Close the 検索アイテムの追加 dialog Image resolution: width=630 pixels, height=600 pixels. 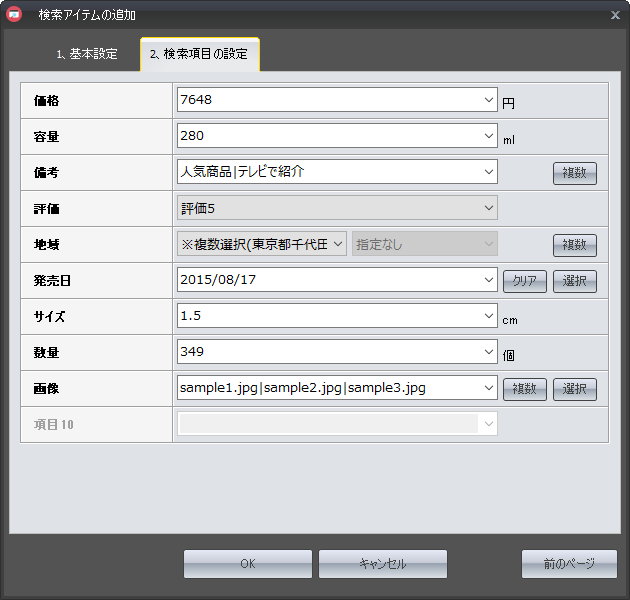(614, 15)
